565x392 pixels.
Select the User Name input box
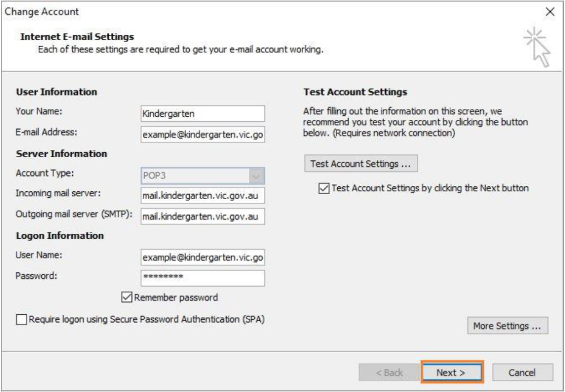click(202, 257)
